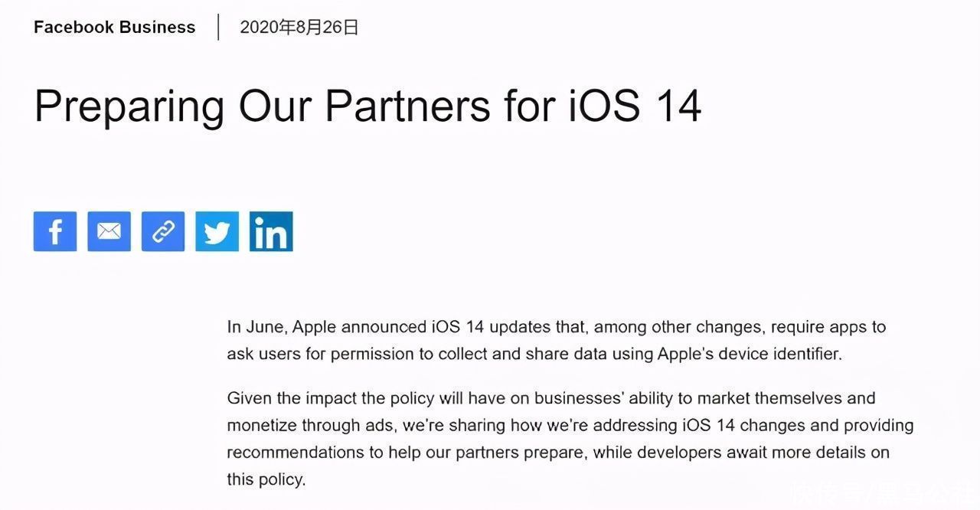Click the divider line beside Facebook Business
This screenshot has width=980, height=510.
click(x=218, y=27)
